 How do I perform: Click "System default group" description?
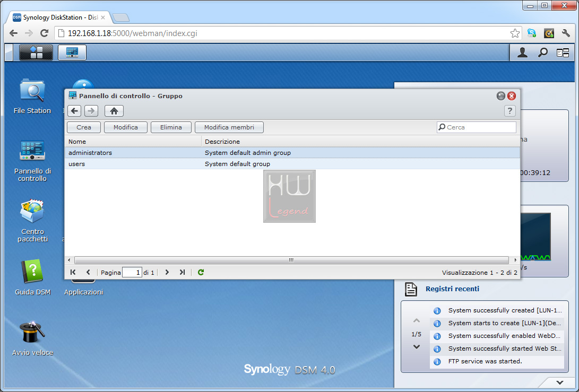click(x=237, y=164)
